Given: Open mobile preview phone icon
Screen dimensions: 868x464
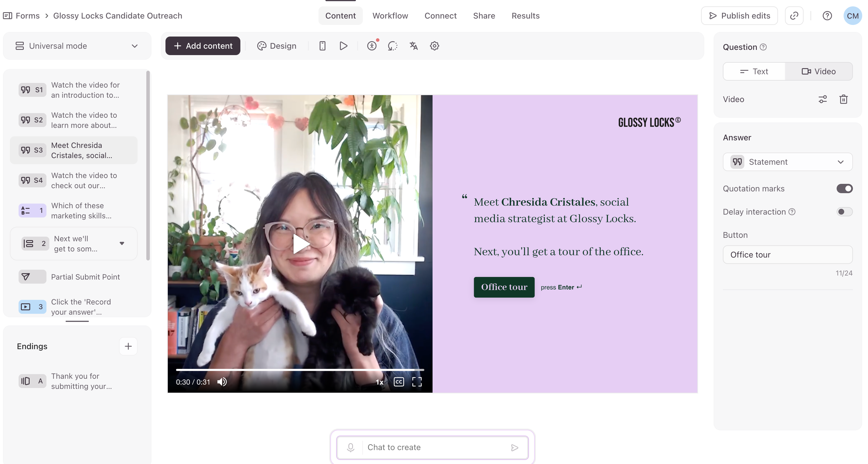Looking at the screenshot, I should tap(322, 46).
